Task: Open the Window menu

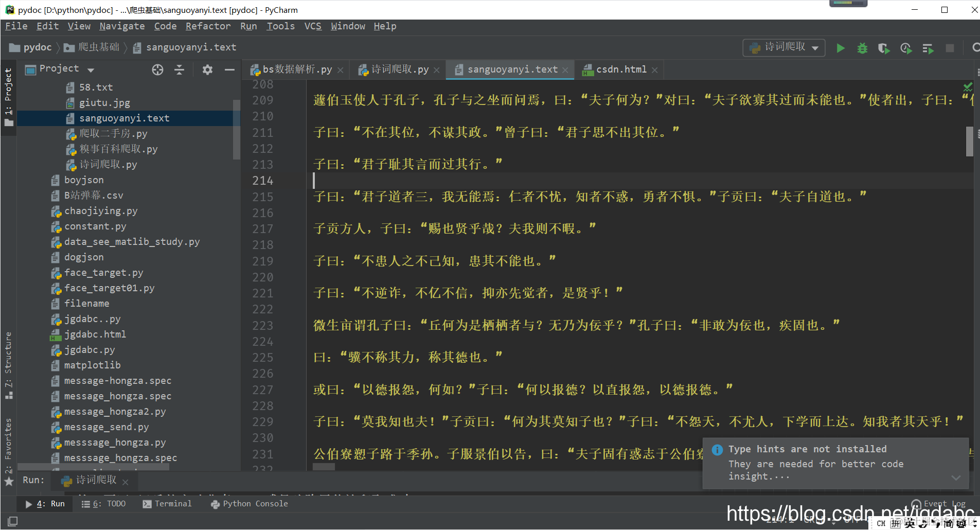Action: click(x=348, y=26)
